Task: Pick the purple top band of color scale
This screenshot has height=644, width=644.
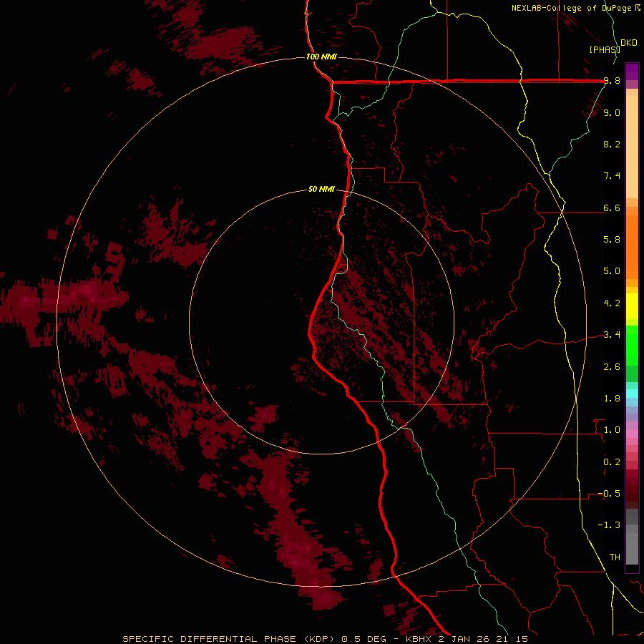Action: tap(632, 72)
